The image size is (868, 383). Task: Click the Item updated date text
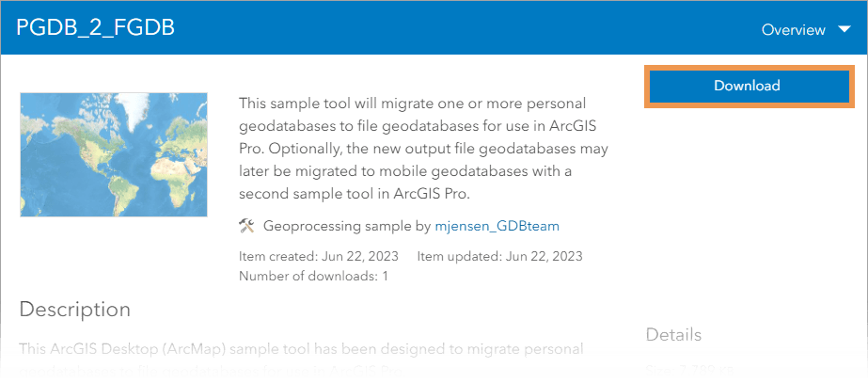pyautogui.click(x=499, y=256)
